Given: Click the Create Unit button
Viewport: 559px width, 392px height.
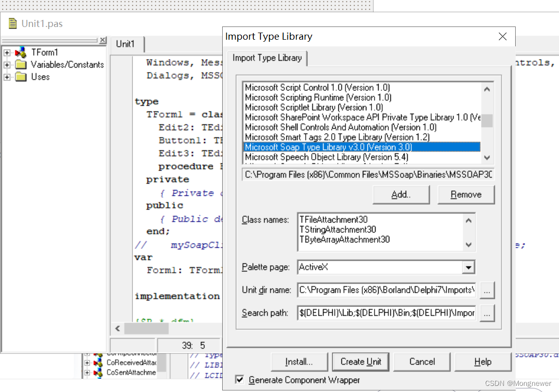Looking at the screenshot, I should [x=360, y=361].
